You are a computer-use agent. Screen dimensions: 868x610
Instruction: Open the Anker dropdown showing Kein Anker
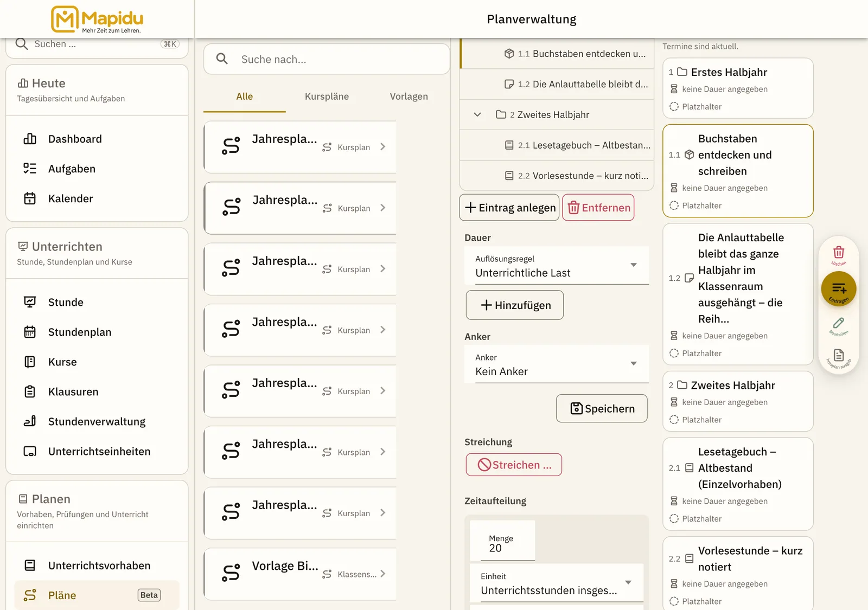(557, 364)
